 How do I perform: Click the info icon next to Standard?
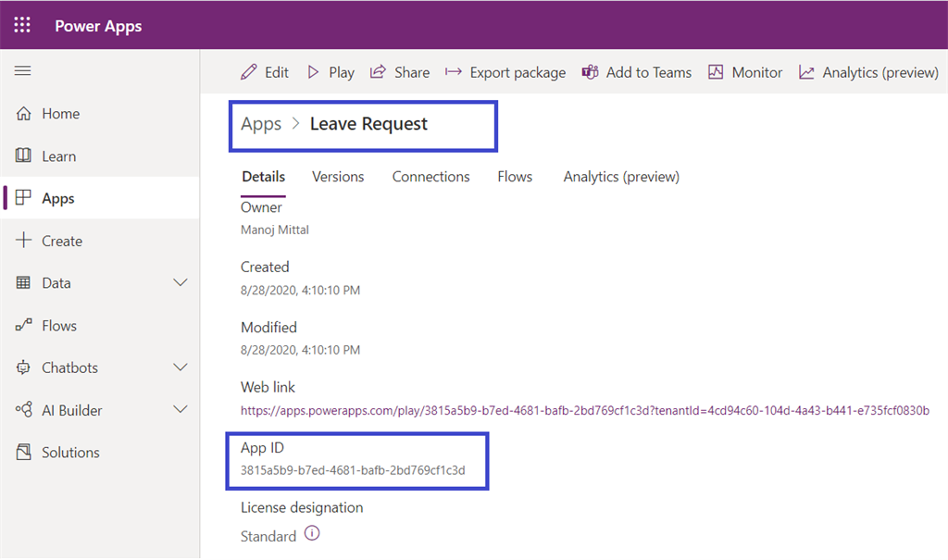(x=310, y=535)
